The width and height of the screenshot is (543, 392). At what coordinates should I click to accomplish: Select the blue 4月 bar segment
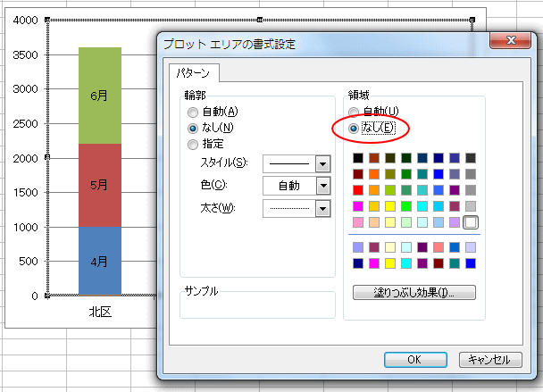(x=100, y=261)
